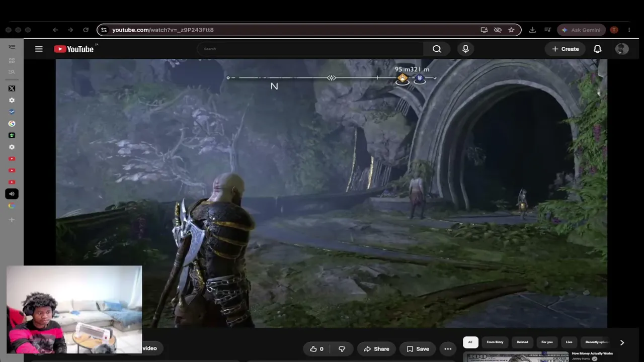Select the Related filter chip

(522, 342)
